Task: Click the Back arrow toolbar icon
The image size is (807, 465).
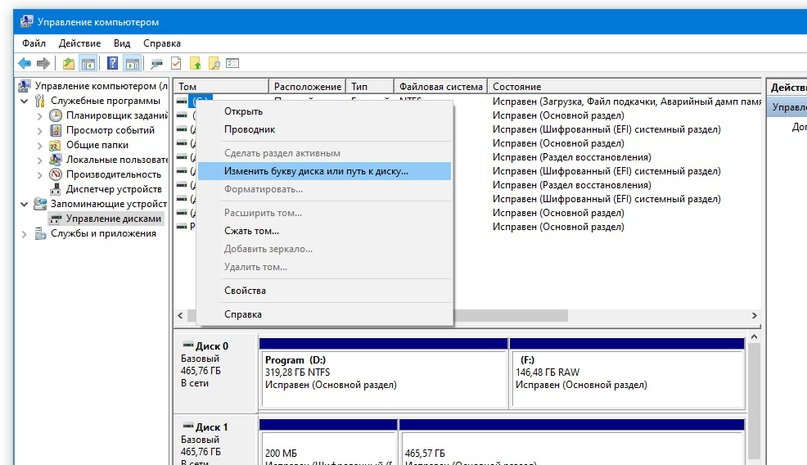Action: (x=24, y=63)
